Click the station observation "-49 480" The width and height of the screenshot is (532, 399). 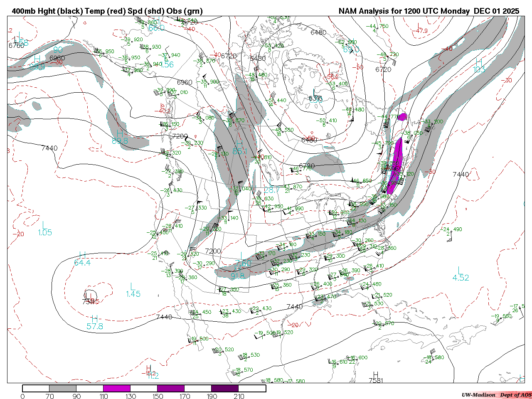[353, 110]
